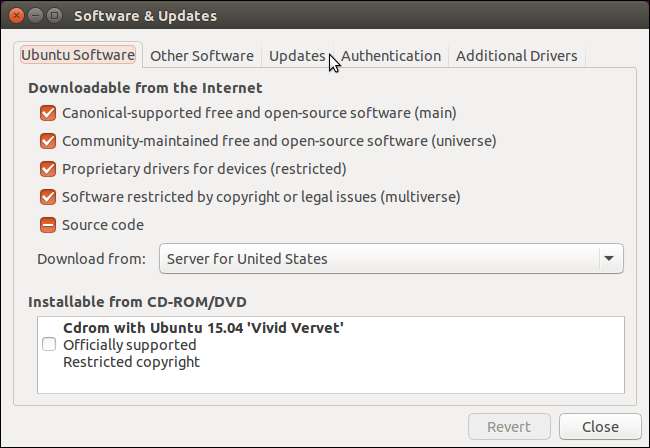Switch to the Other Software tab
This screenshot has height=448, width=650.
[201, 56]
